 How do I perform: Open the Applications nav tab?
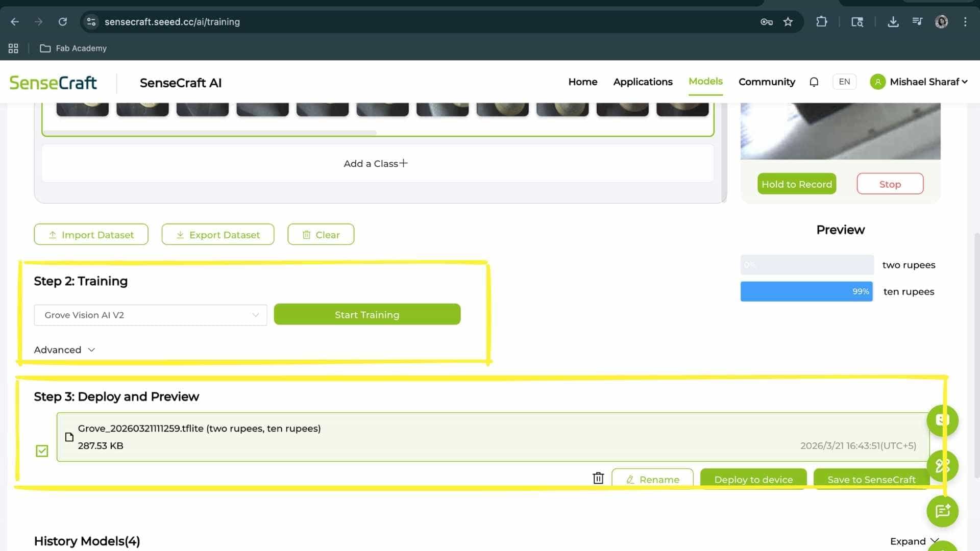point(643,82)
